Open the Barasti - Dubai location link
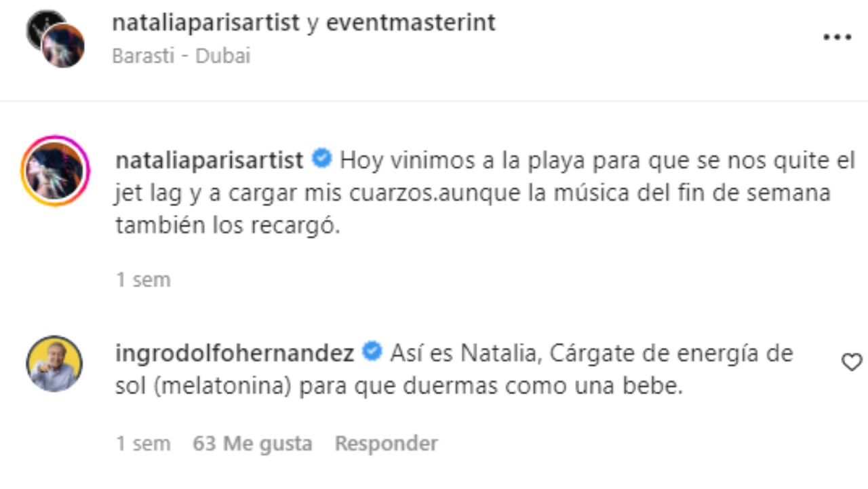868x489 pixels. tap(181, 56)
